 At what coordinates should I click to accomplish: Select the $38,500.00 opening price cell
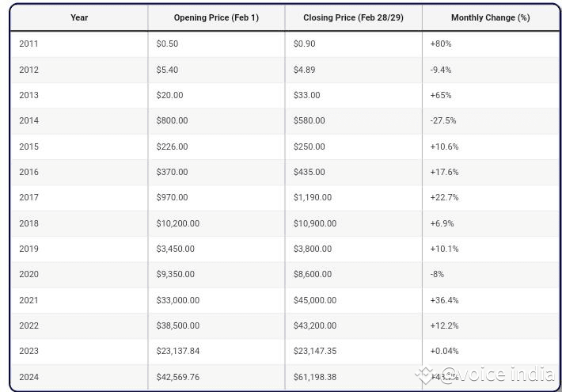pos(177,325)
